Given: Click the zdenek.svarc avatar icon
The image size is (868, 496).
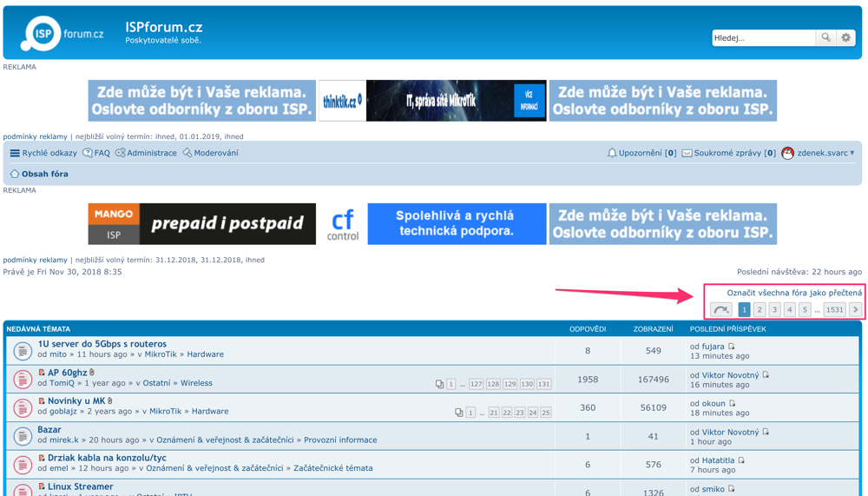Looking at the screenshot, I should click(x=788, y=153).
